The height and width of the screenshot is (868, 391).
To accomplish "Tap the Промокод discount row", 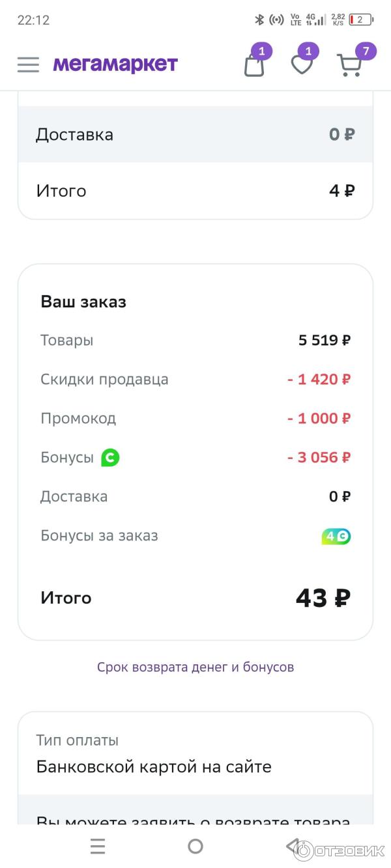I will click(x=195, y=418).
